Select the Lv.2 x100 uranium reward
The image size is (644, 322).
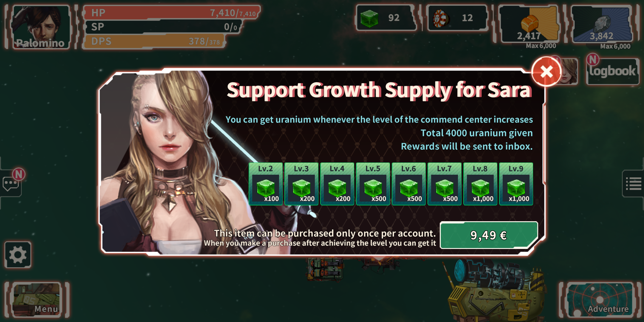coord(265,184)
